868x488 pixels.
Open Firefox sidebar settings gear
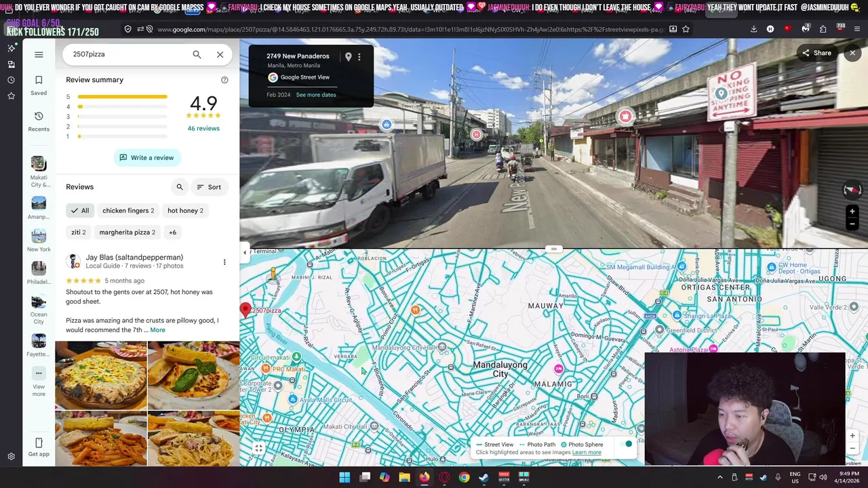click(11, 457)
